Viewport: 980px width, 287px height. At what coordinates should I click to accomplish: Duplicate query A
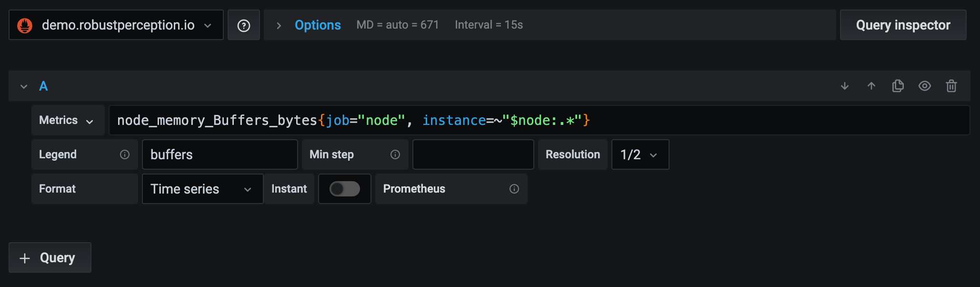click(x=898, y=86)
